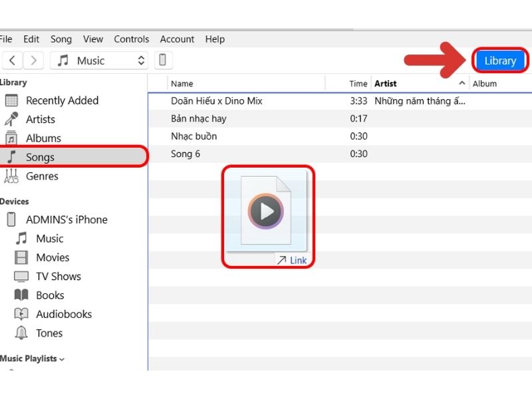Select song Bản nhạc hay

pos(198,119)
